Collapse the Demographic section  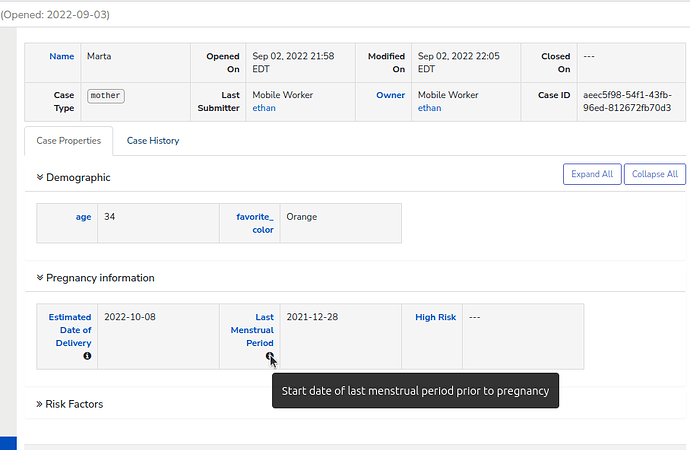(73, 177)
